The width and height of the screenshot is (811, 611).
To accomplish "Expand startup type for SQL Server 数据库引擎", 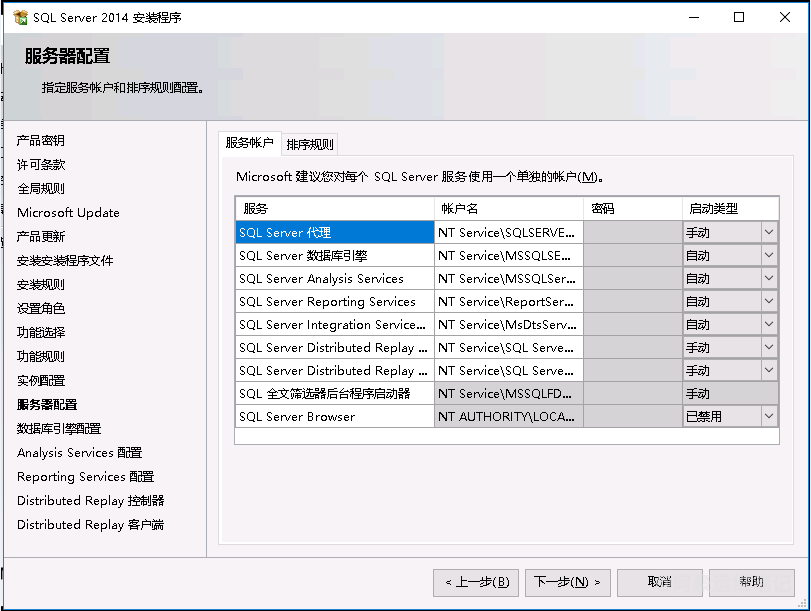I will 768,255.
